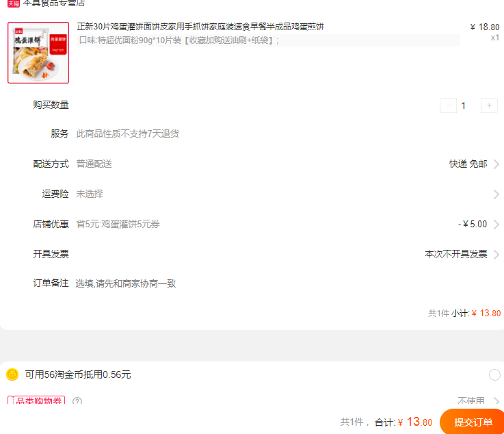The image size is (504, 434).
Task: Increase purchase quantity with plus button
Action: pyautogui.click(x=489, y=105)
